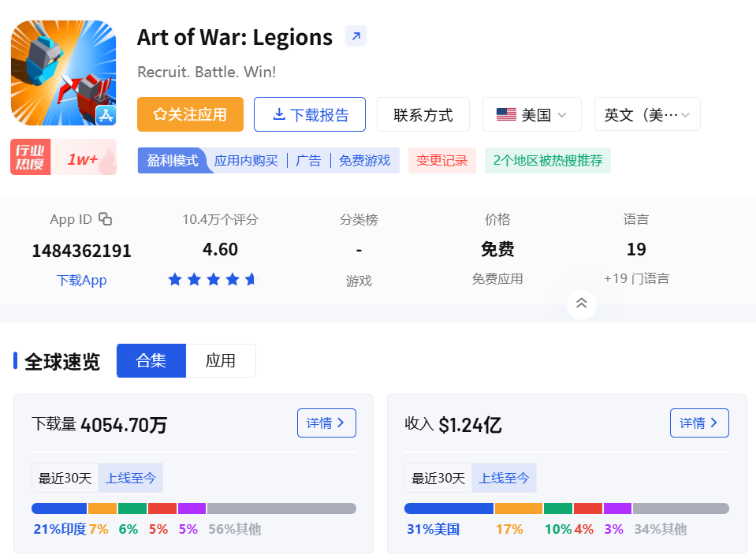
Task: Select the 合集 tab
Action: coord(151,360)
